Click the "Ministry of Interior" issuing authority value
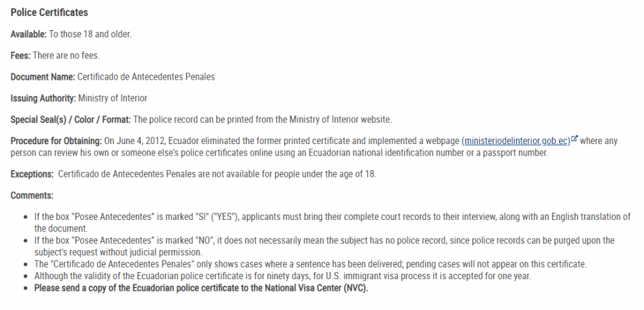 (113, 98)
